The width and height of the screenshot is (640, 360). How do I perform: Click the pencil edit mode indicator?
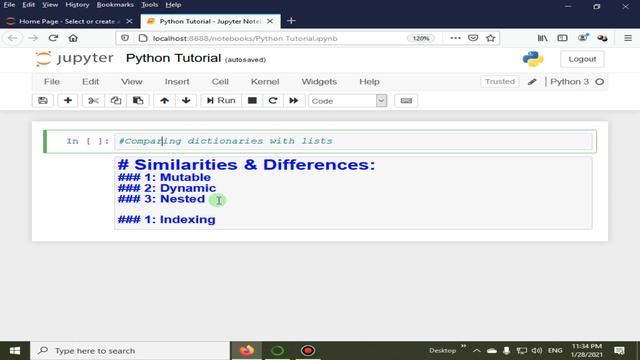tap(532, 82)
